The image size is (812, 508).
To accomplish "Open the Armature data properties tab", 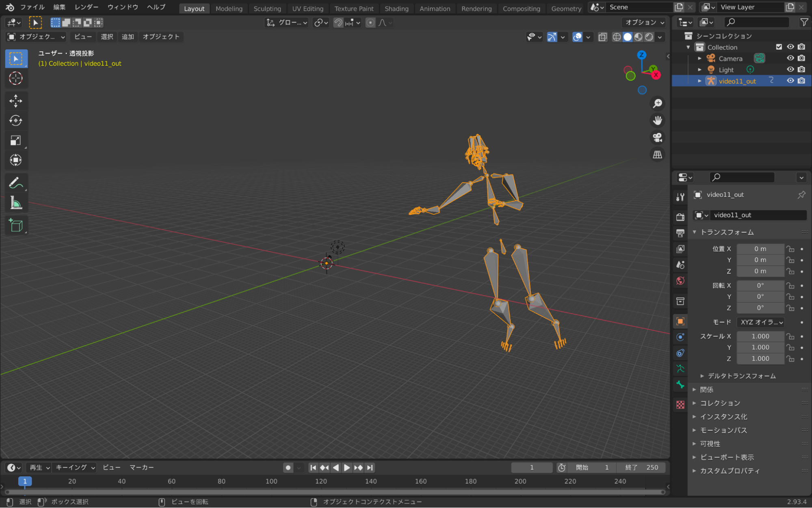I will point(680,369).
